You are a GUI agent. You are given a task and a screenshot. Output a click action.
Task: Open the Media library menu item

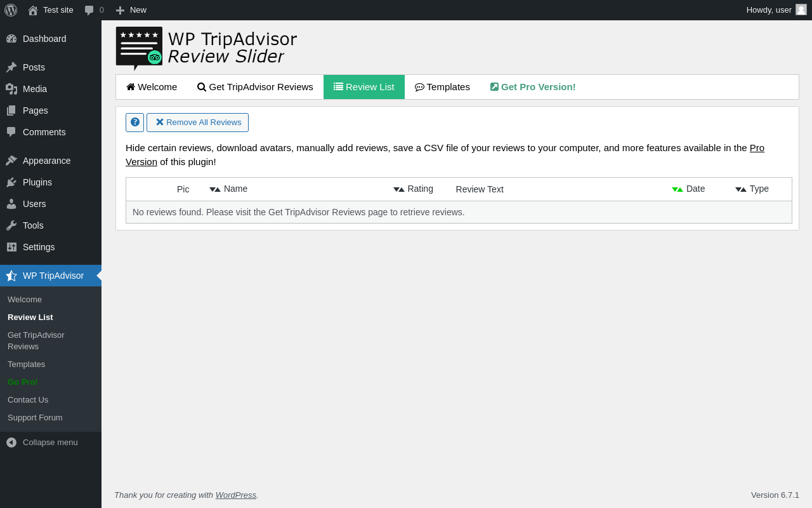pyautogui.click(x=35, y=89)
